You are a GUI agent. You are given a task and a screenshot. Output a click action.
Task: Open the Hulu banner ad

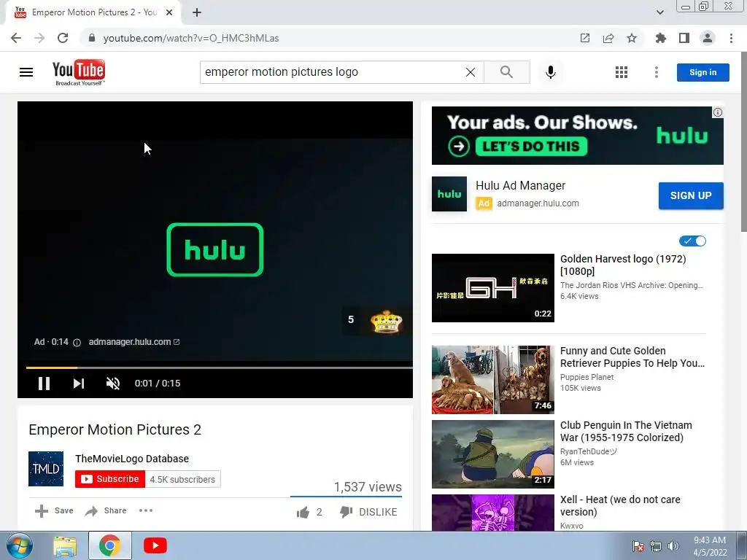[x=578, y=136]
